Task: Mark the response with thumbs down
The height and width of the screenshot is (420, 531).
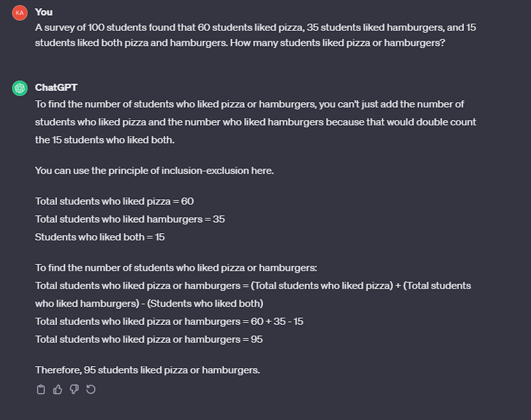Action: coord(74,389)
